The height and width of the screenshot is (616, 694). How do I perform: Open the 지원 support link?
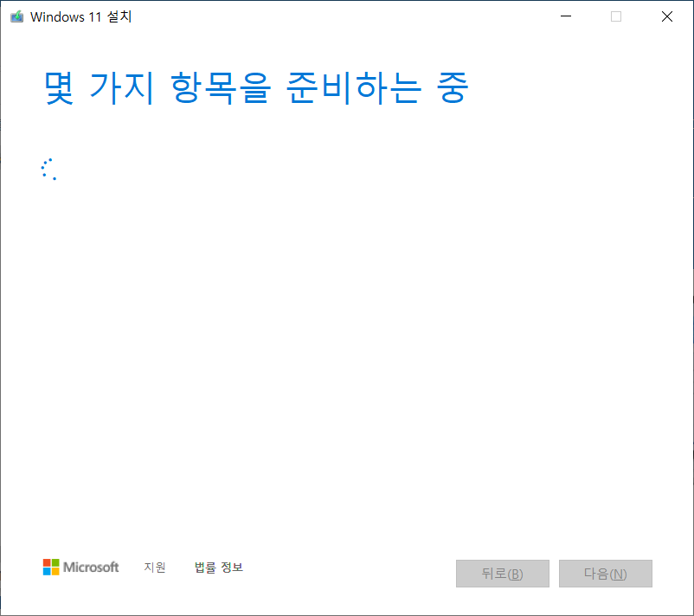click(x=155, y=567)
